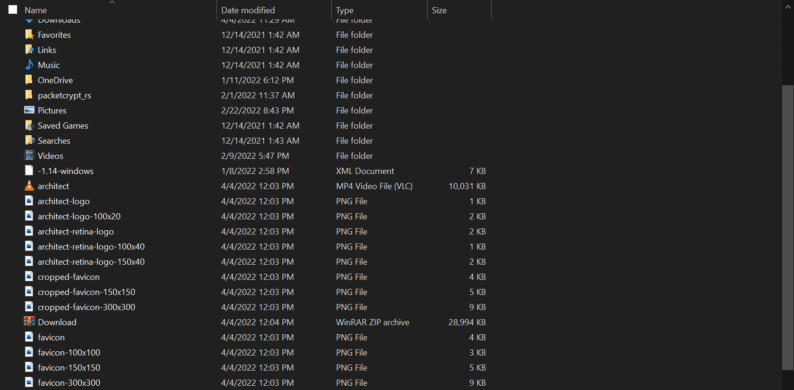Click the Pictures folder icon
This screenshot has height=390, width=794.
point(29,110)
